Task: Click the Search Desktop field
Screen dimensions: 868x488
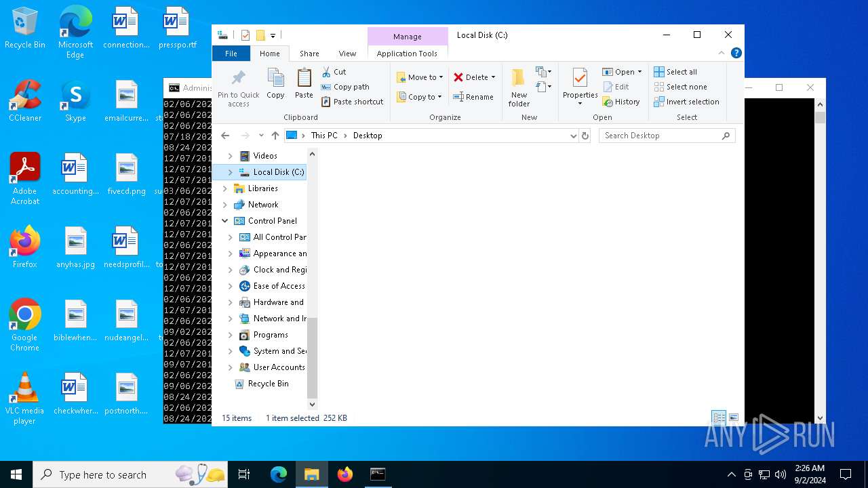Action: click(667, 136)
